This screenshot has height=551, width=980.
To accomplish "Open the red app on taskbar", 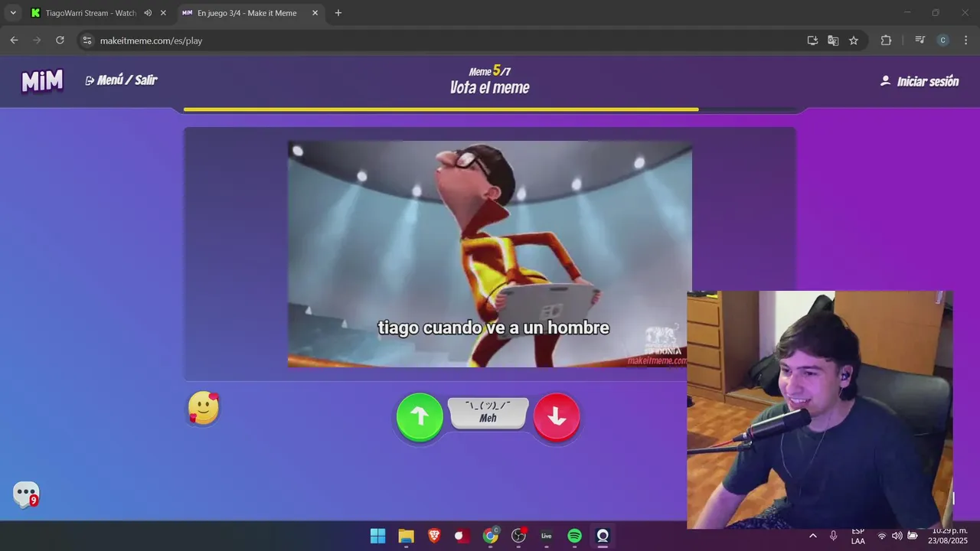I will (462, 536).
